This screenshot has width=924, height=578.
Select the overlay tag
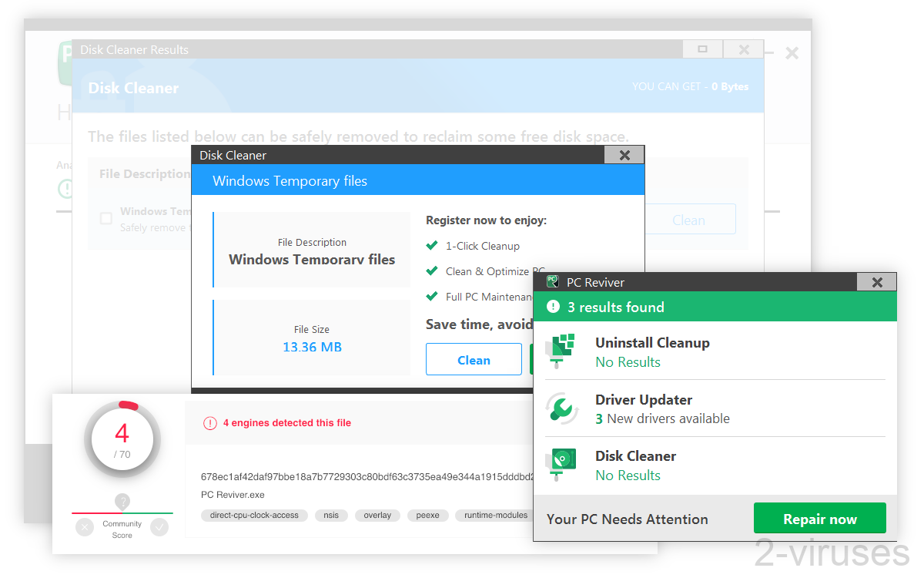point(377,516)
